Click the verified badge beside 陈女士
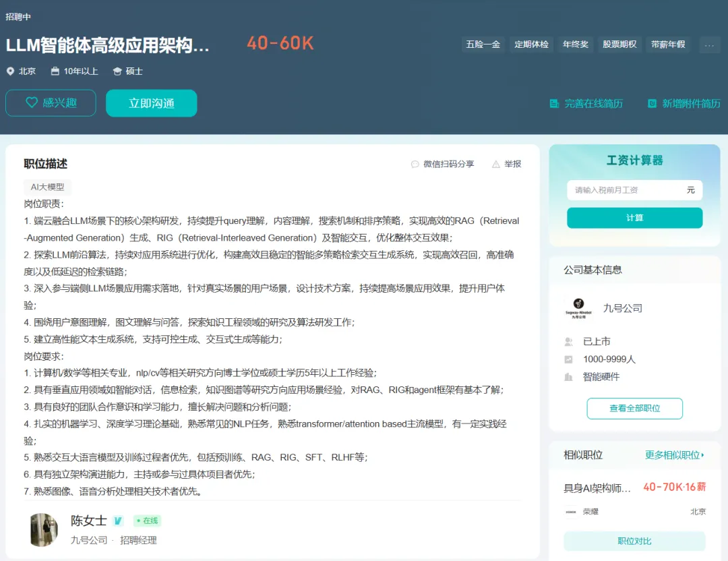Viewport: 728px width, 561px height. point(118,521)
